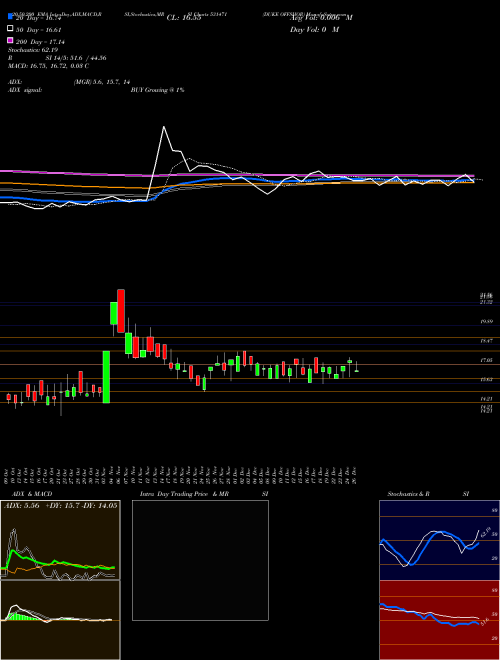Click the 51.6 value label on RSI chart
The height and width of the screenshot is (660, 500).
pos(483,620)
